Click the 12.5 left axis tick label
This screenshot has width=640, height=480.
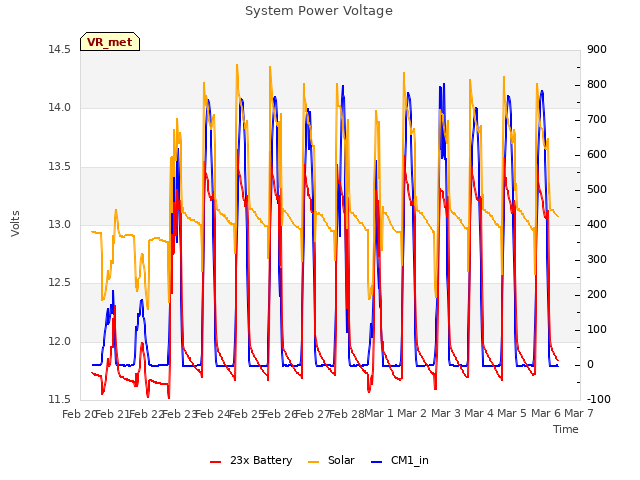coord(60,283)
